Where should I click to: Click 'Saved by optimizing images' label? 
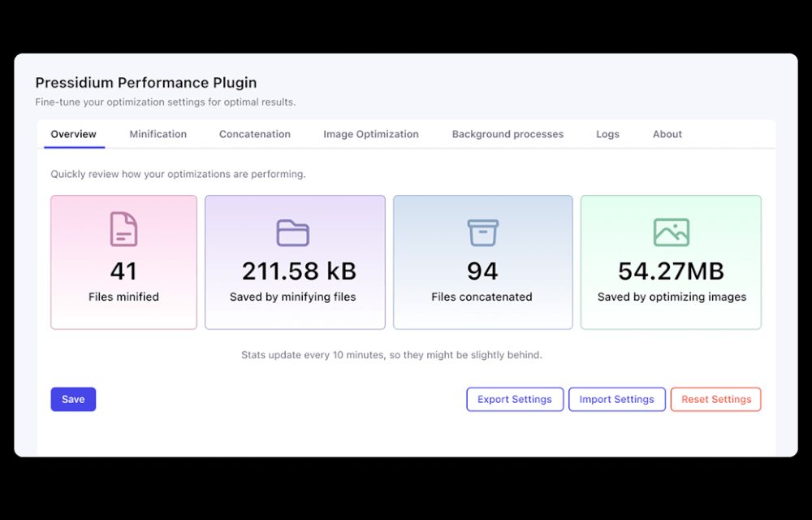pos(672,297)
